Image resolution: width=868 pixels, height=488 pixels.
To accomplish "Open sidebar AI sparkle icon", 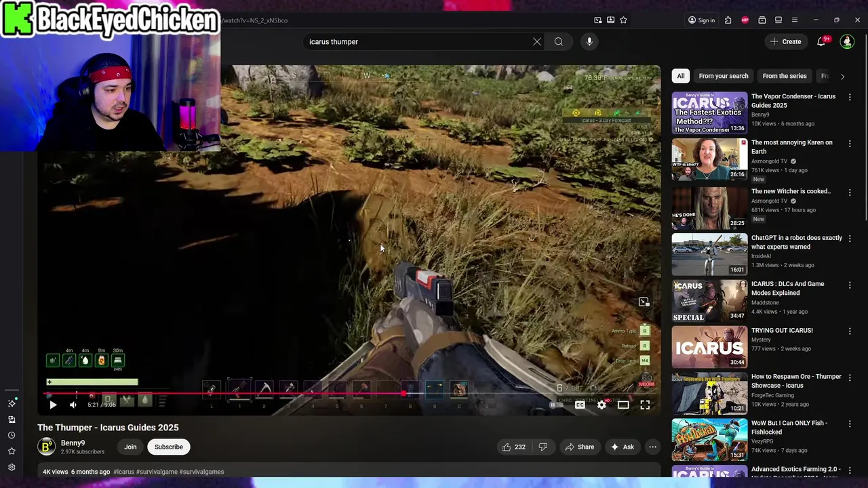I will (x=12, y=403).
